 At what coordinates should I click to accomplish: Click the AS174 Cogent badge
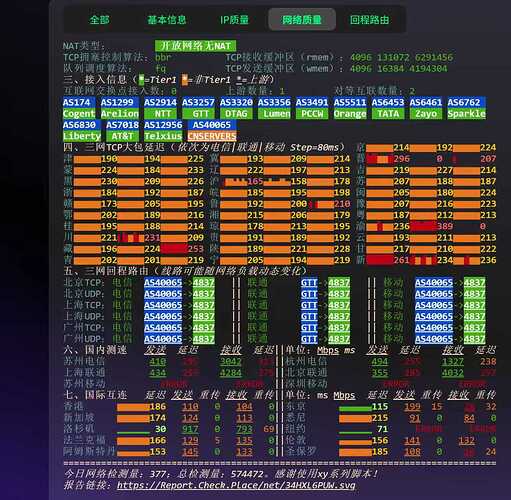(79, 108)
